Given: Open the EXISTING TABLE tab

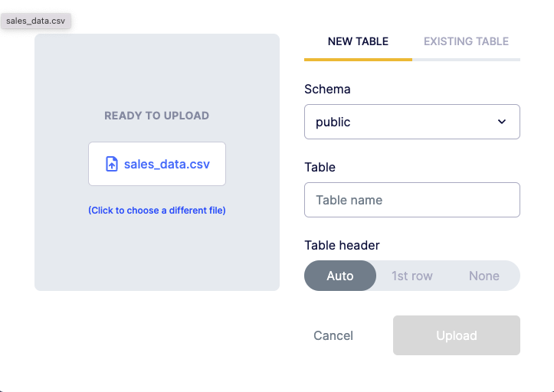Looking at the screenshot, I should pos(466,41).
